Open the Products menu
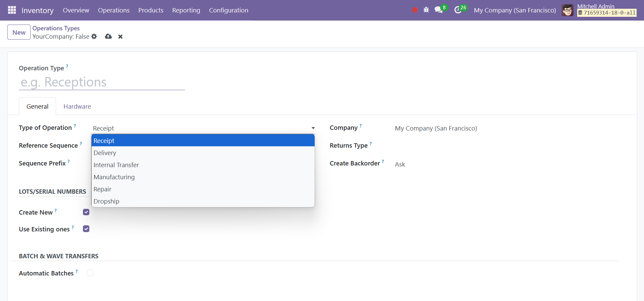The height and width of the screenshot is (301, 644). click(x=151, y=10)
